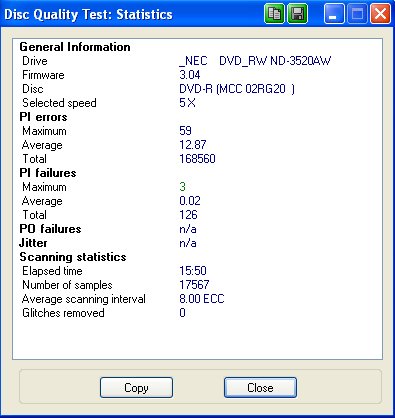Click the PI failures Total value 126
Viewport: 395px width, 418px height.
click(188, 215)
